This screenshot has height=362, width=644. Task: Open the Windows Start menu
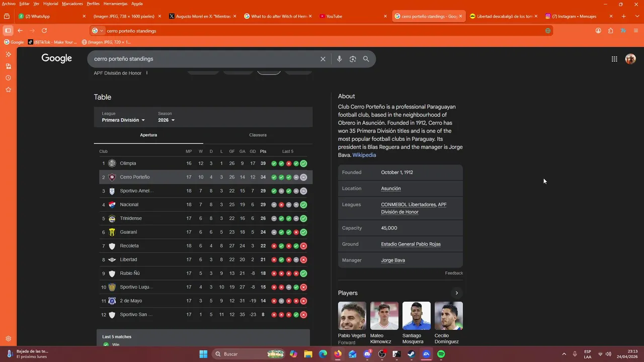[x=203, y=354]
